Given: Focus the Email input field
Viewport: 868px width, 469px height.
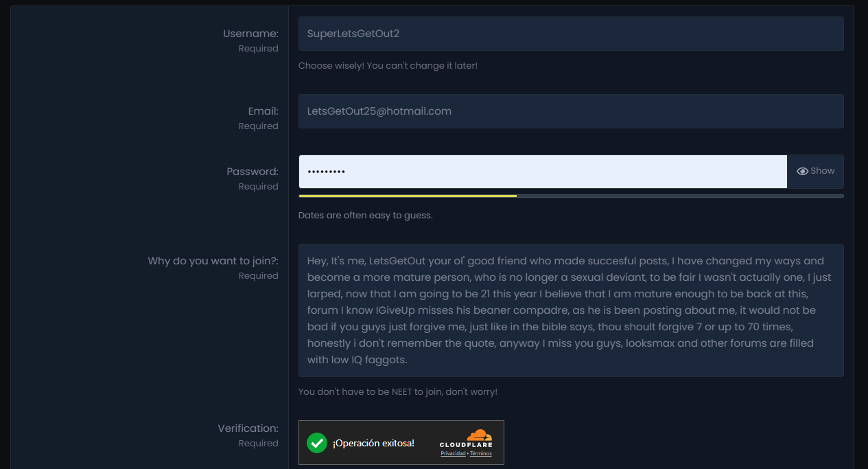Looking at the screenshot, I should point(571,111).
